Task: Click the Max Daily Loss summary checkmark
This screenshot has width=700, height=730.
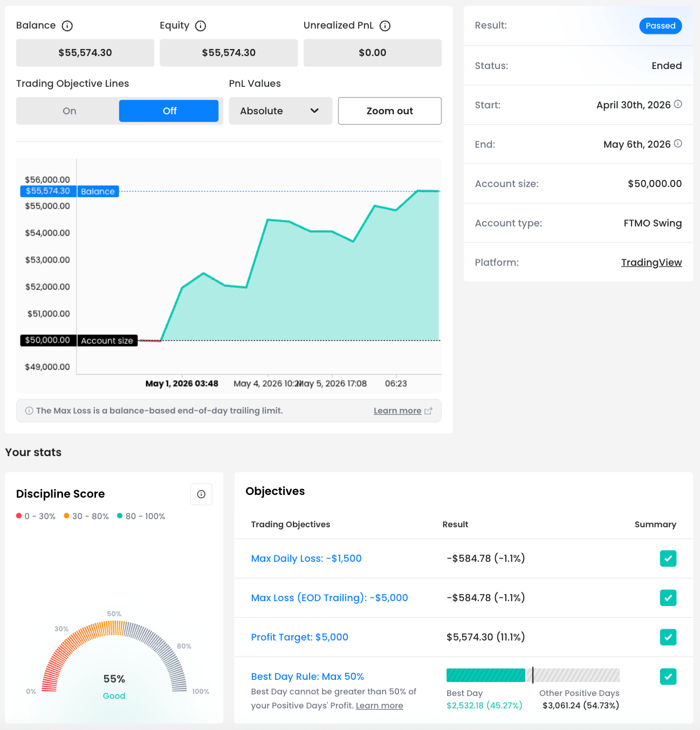Action: [x=668, y=559]
